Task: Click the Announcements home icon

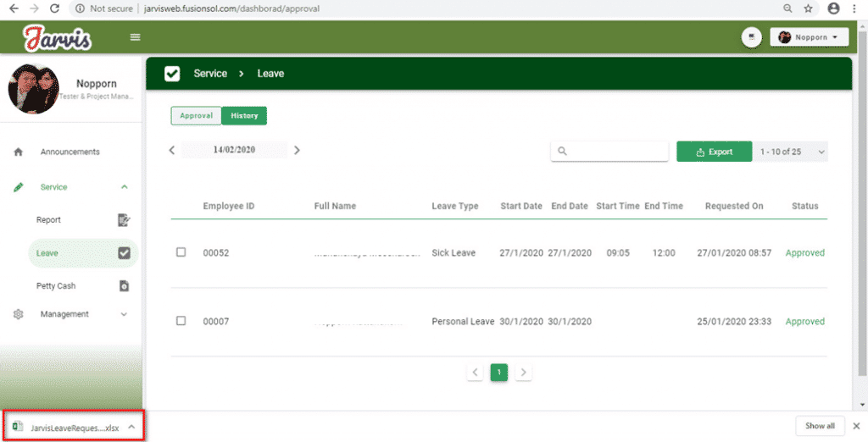Action: click(x=19, y=152)
